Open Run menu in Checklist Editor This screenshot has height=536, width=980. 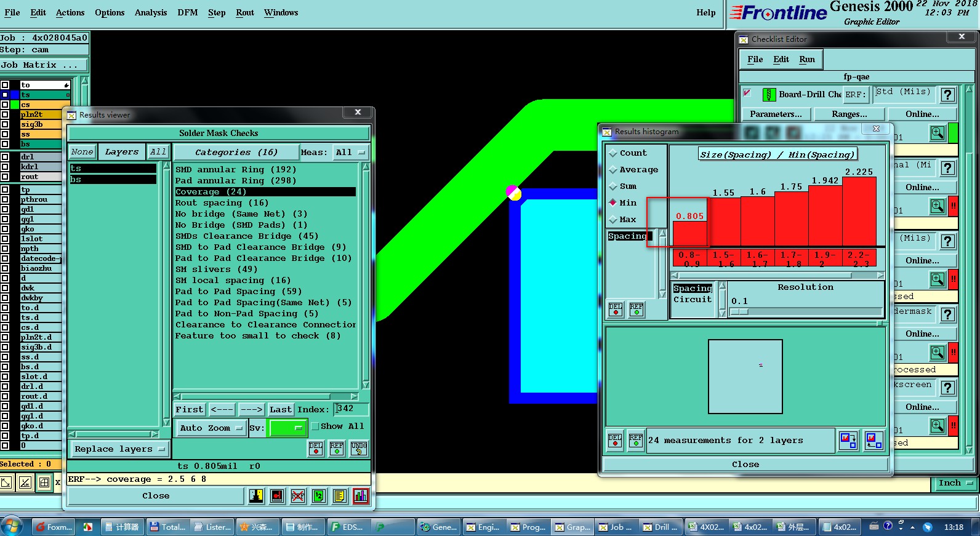807,59
